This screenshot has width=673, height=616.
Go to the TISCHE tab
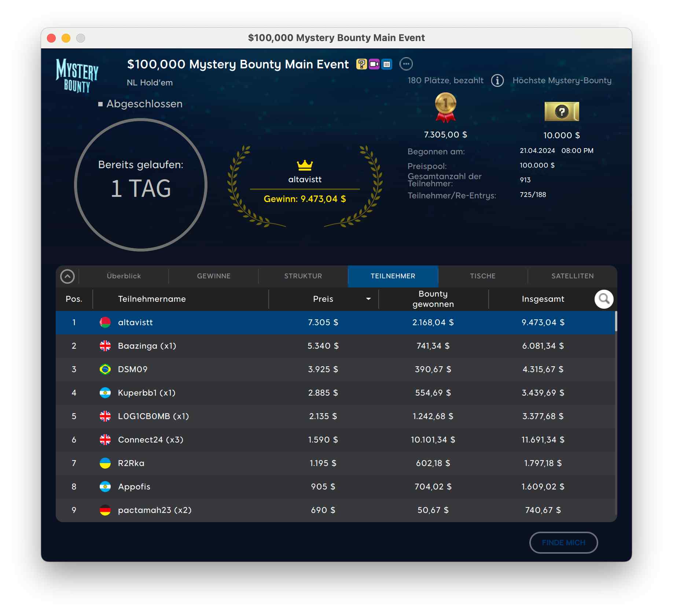click(482, 276)
